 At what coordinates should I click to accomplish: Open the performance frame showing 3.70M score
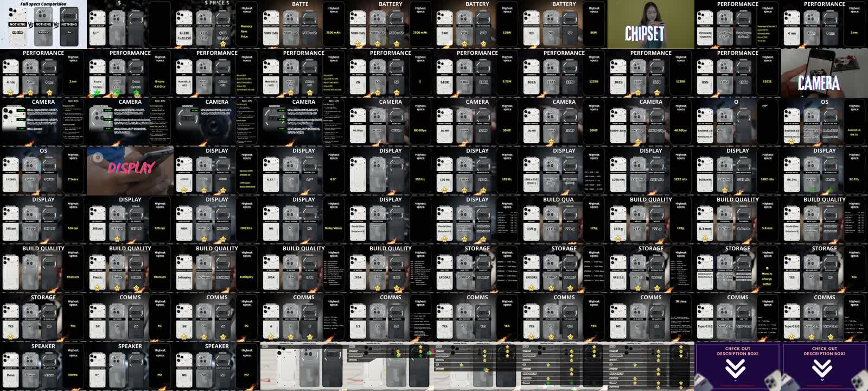[x=477, y=73]
